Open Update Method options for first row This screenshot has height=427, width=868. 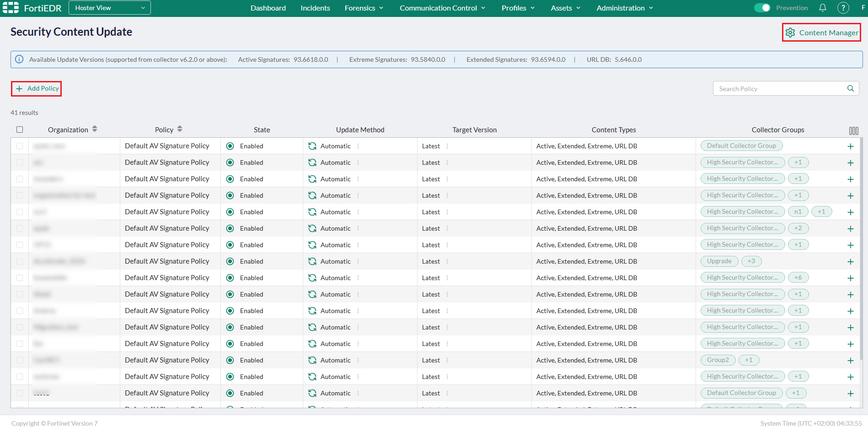tap(358, 146)
